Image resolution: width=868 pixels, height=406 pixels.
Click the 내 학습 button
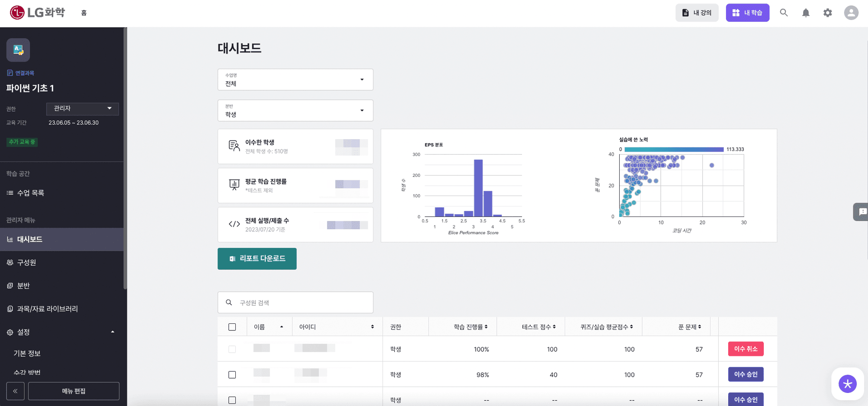747,13
